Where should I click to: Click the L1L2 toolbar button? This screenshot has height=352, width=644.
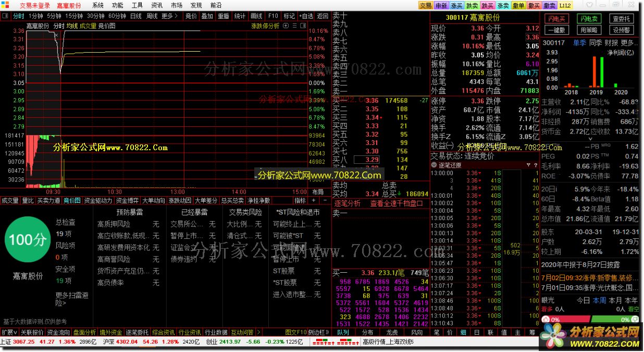pos(565,5)
